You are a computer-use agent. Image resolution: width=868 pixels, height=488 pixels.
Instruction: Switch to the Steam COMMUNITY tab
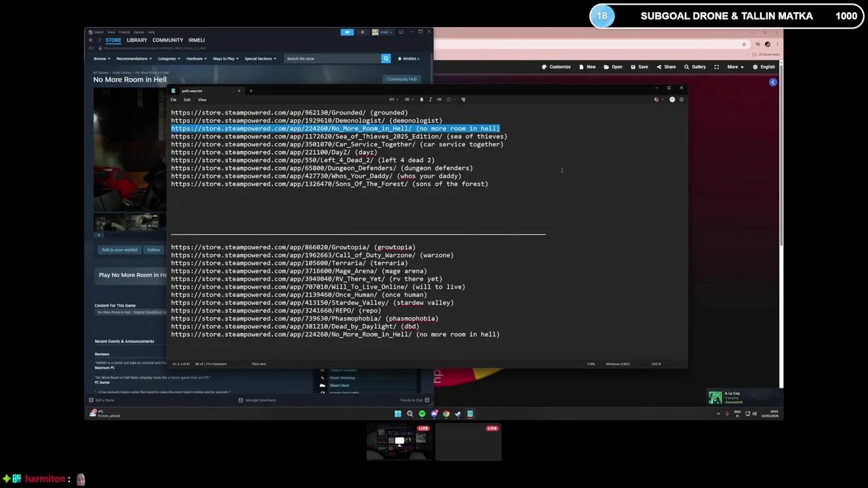click(167, 40)
